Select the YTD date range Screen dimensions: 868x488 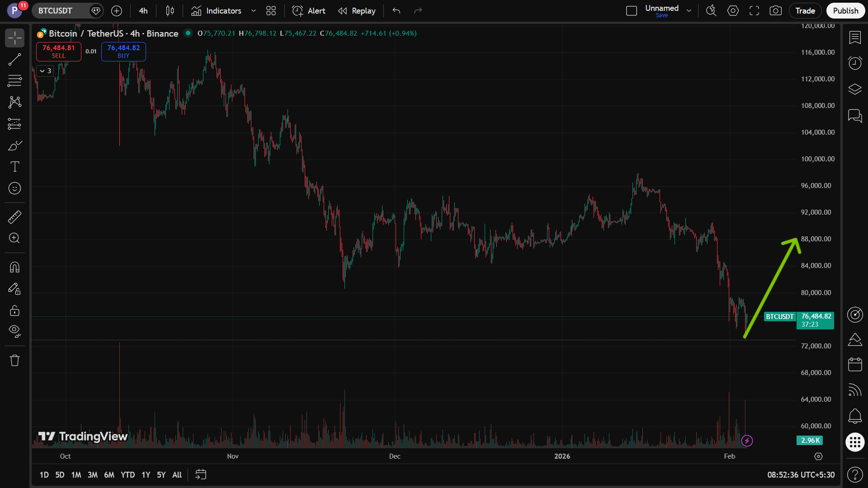point(127,475)
